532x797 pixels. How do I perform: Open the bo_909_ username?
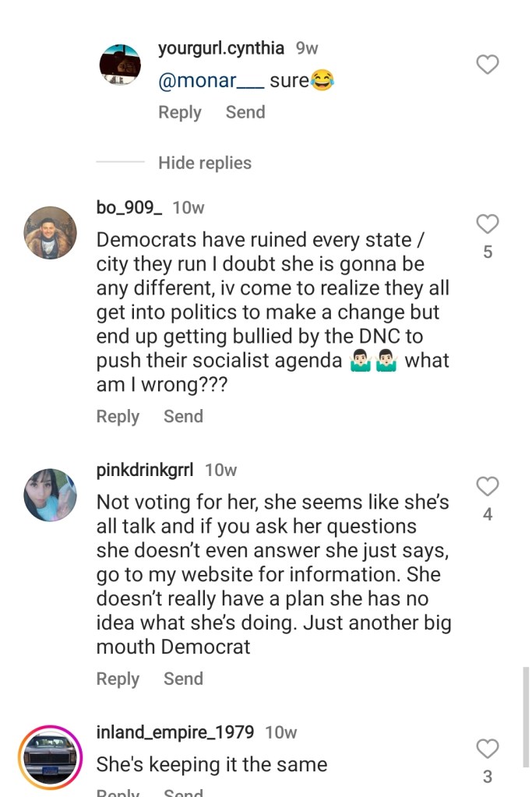(x=129, y=207)
